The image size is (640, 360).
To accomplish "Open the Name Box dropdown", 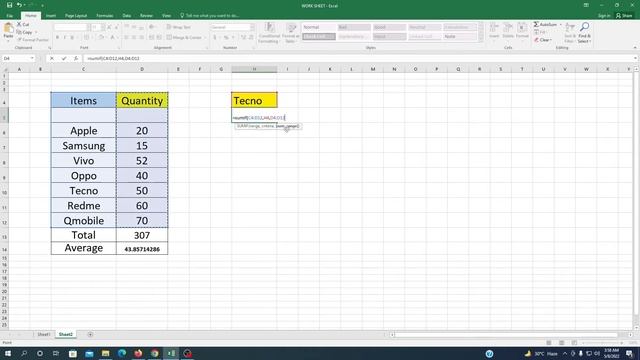I will pos(32,58).
